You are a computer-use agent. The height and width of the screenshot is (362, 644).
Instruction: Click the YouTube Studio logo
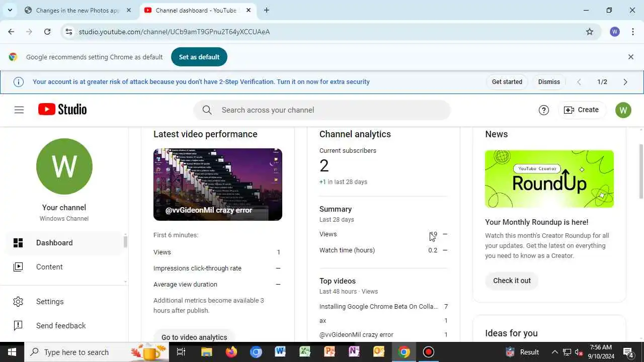tap(62, 110)
